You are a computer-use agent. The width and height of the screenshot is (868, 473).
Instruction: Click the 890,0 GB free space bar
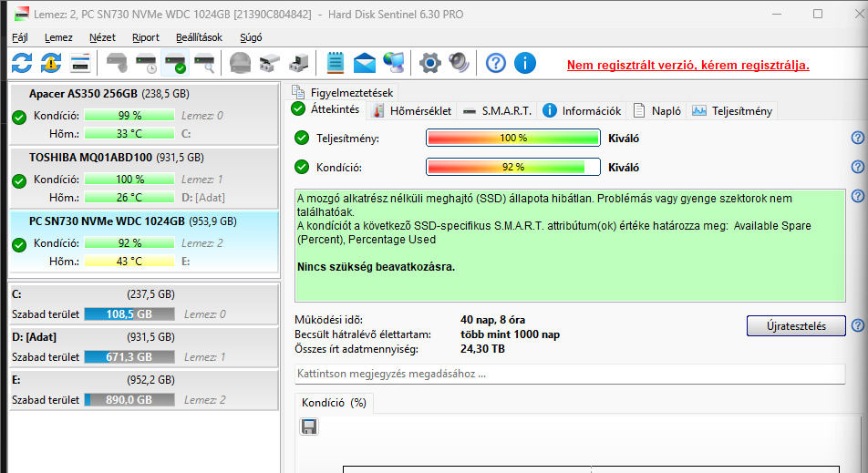(x=129, y=399)
